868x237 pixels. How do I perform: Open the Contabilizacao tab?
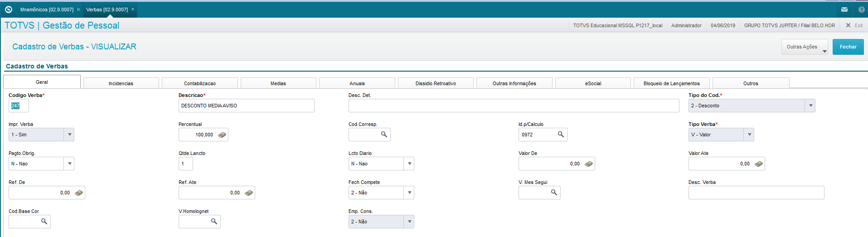pyautogui.click(x=200, y=83)
